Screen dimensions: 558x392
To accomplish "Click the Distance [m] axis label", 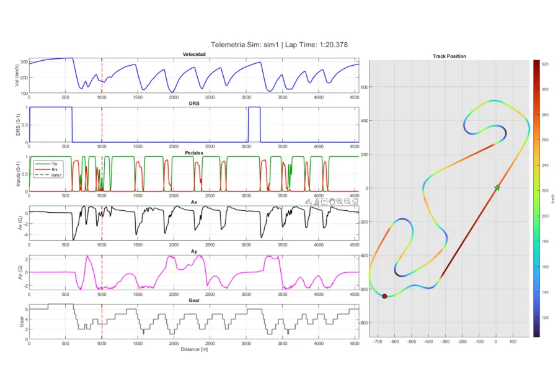I will pyautogui.click(x=193, y=349).
